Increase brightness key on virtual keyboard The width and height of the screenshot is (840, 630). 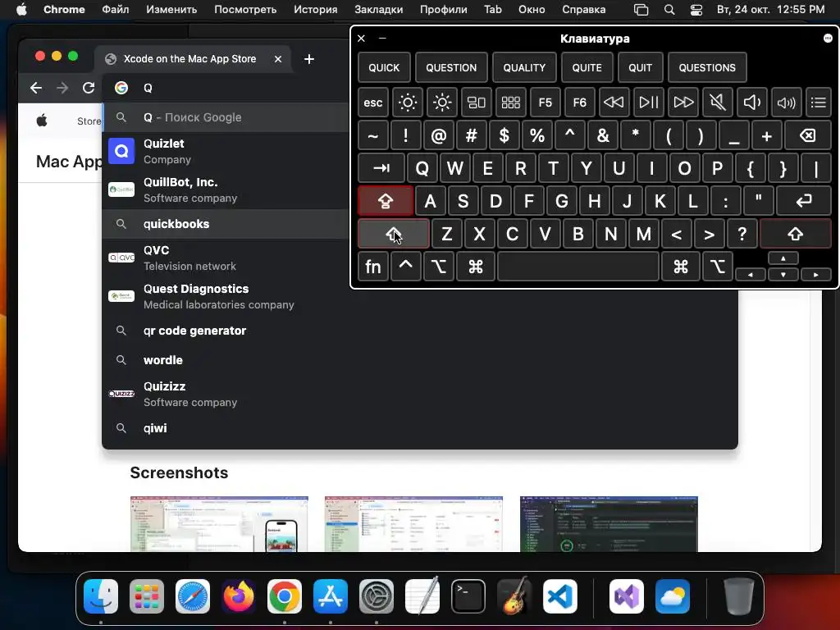[x=442, y=103]
